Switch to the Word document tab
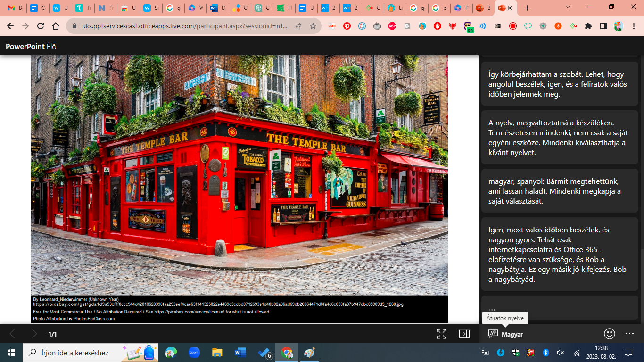644x362 pixels. [217, 8]
